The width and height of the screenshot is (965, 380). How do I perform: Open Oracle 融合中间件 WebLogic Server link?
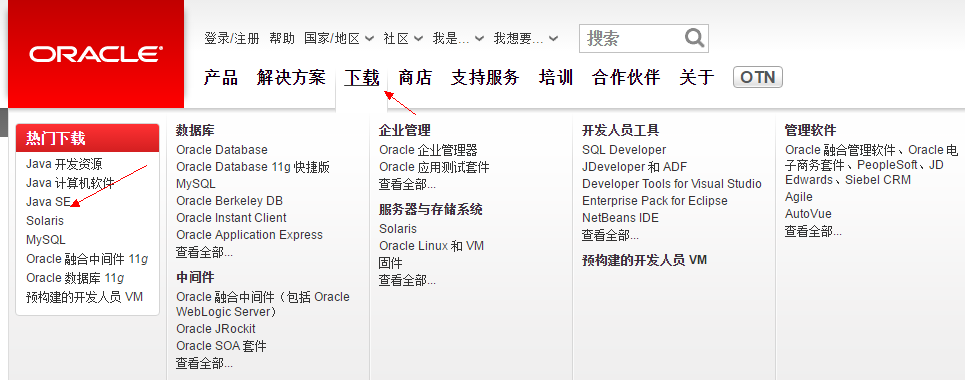point(263,304)
